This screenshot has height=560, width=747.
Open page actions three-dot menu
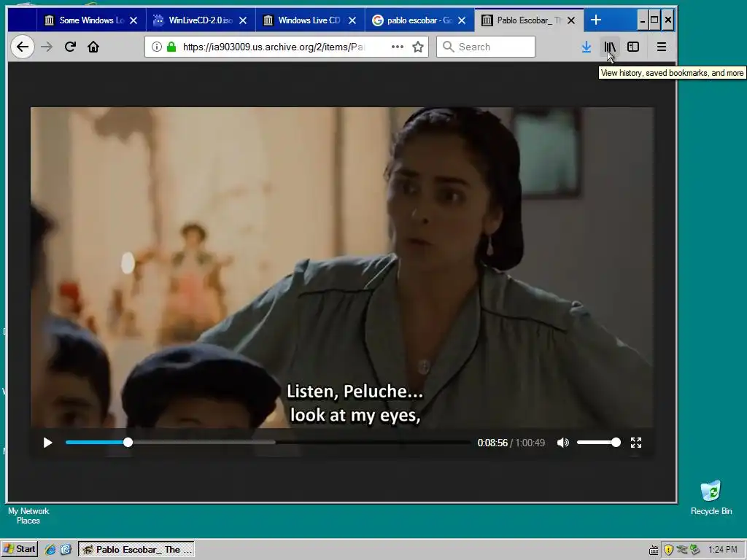tap(398, 47)
